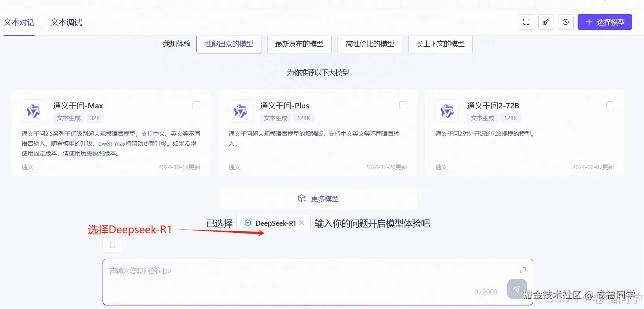Select the 长上下文的模型 filter

coord(440,44)
